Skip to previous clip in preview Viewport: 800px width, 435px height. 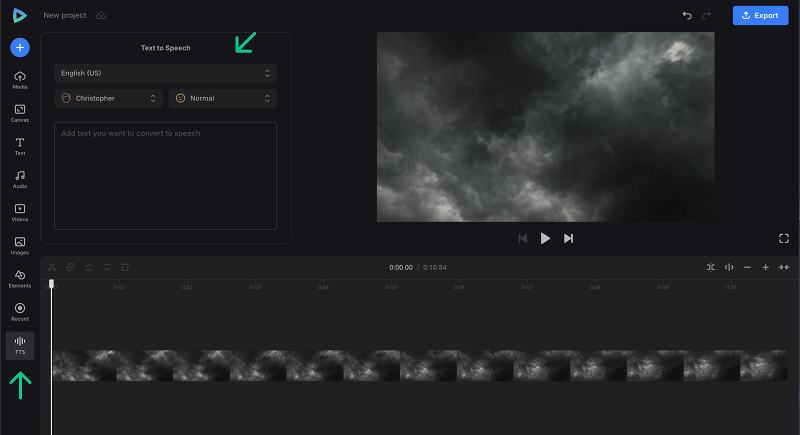[522, 238]
